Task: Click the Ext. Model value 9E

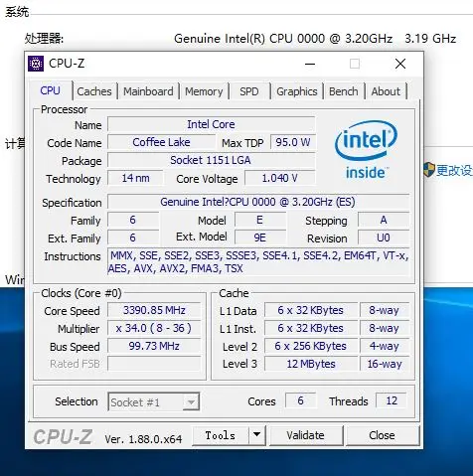Action: tap(260, 238)
